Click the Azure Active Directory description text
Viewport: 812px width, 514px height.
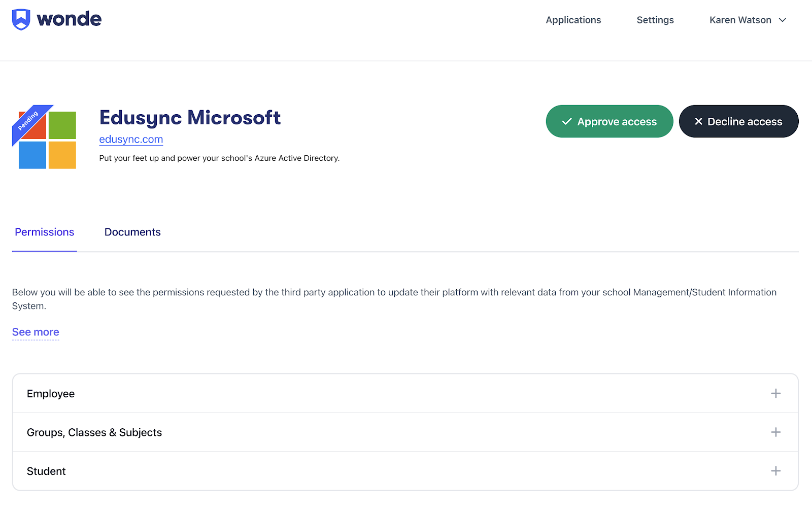(219, 158)
